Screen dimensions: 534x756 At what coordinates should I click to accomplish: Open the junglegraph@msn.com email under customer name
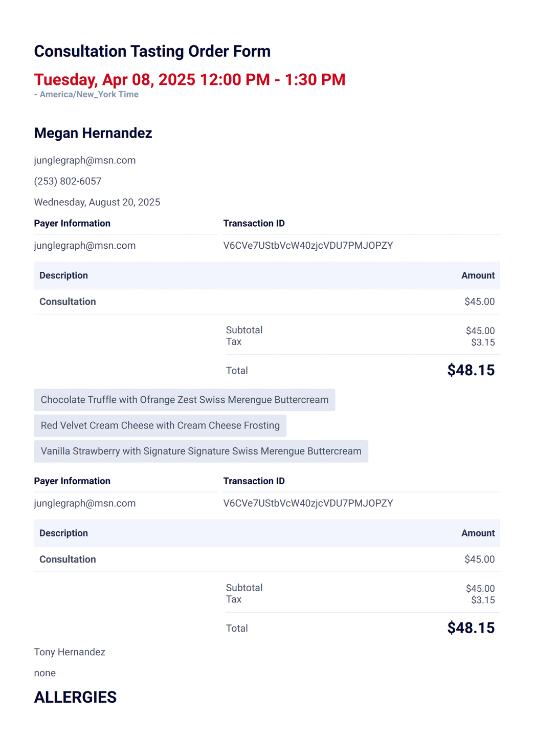85,160
